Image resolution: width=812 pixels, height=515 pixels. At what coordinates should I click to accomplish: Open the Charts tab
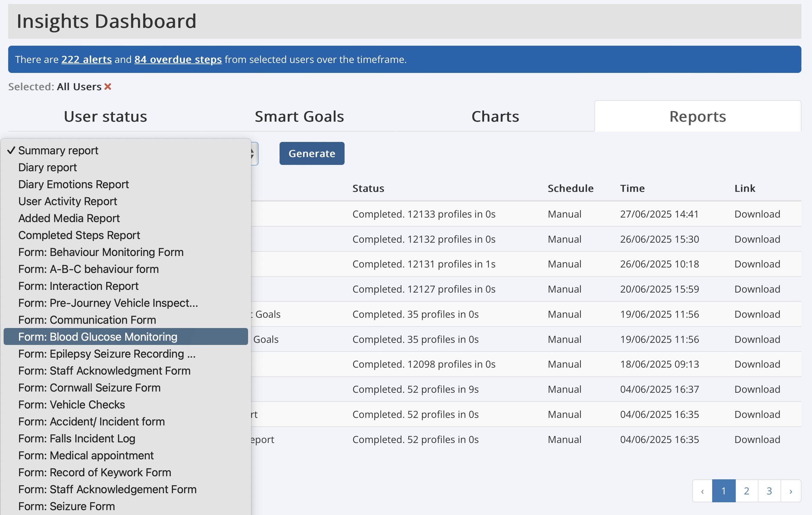pyautogui.click(x=495, y=116)
